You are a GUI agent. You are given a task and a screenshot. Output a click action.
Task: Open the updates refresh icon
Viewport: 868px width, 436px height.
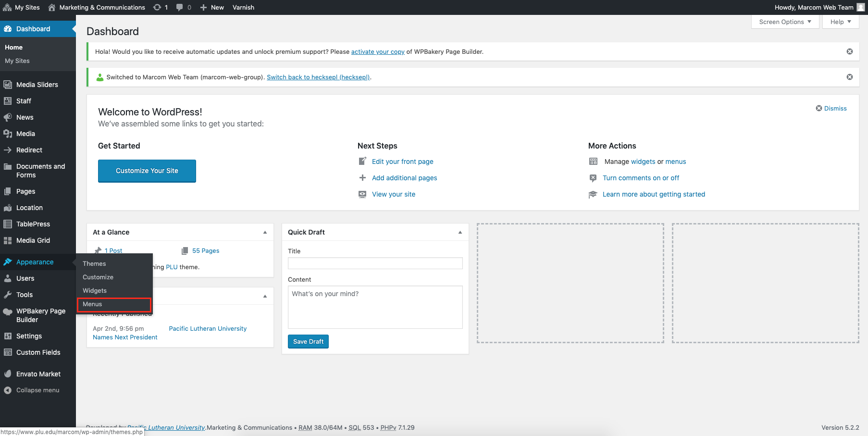(x=157, y=7)
